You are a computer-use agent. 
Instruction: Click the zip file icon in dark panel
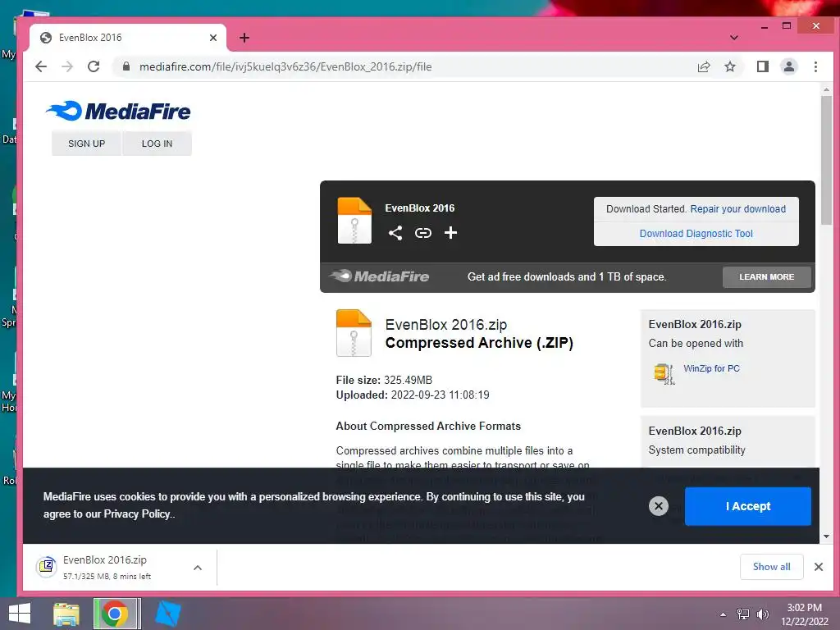(x=354, y=221)
